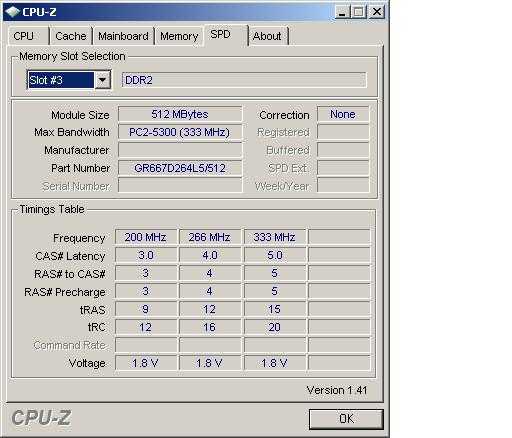Select the Slot #3 combo box
Viewport: 512px width, 438px height.
pyautogui.click(x=69, y=80)
